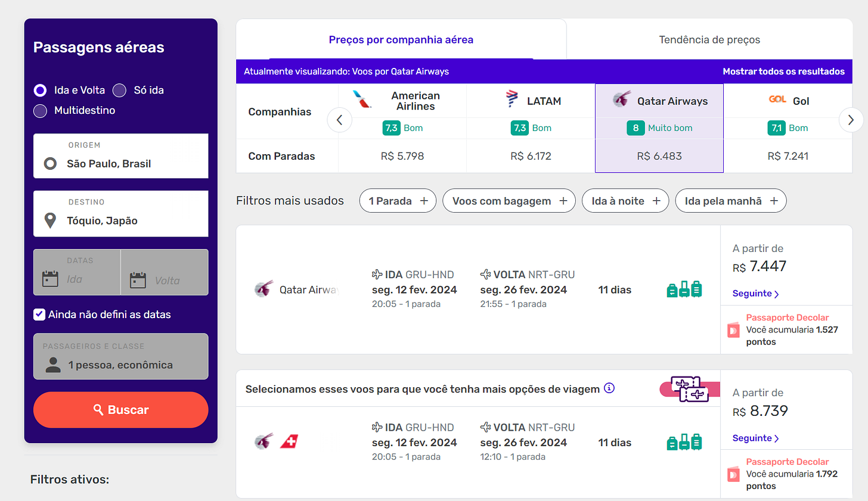Select Gol airline column
The width and height of the screenshot is (868, 501).
point(788,128)
